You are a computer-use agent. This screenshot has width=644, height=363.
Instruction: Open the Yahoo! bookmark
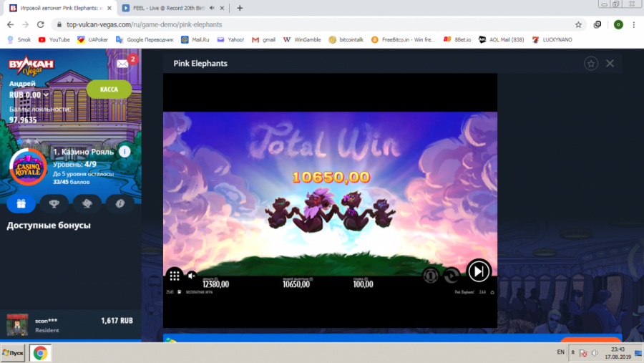click(230, 40)
